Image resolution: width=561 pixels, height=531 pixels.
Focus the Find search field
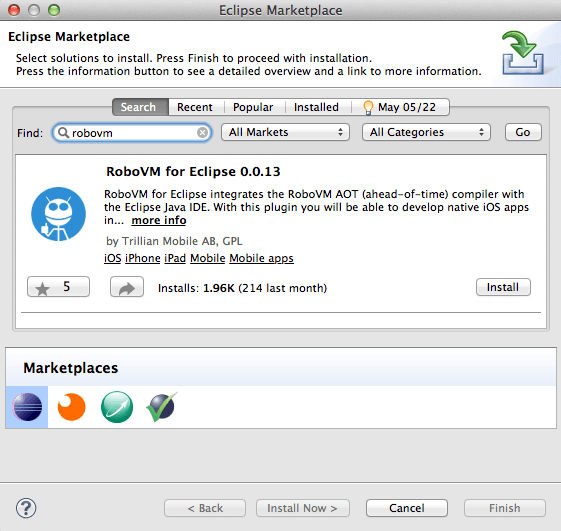tap(132, 133)
